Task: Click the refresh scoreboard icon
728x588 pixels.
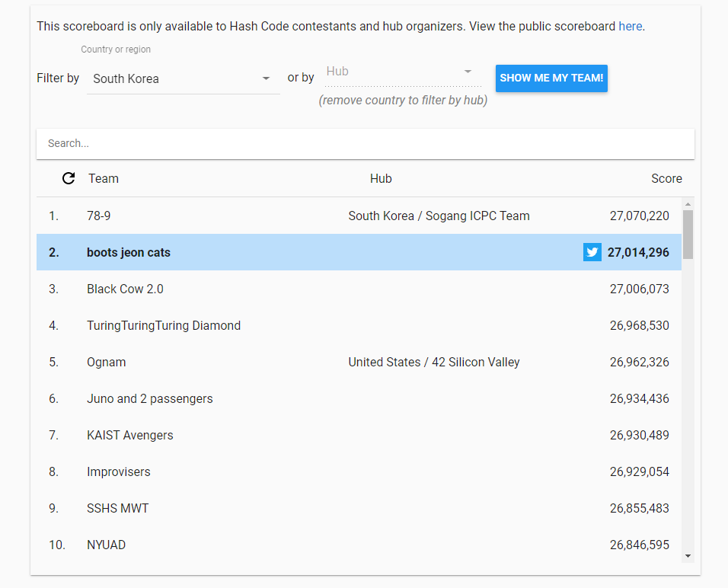Action: tap(69, 178)
